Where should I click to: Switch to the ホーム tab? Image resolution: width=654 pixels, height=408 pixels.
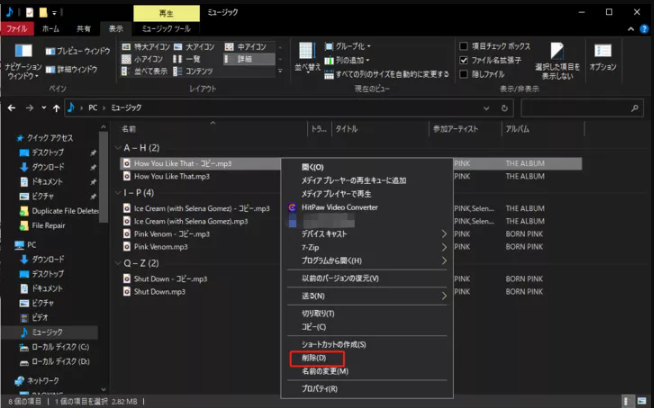click(50, 28)
